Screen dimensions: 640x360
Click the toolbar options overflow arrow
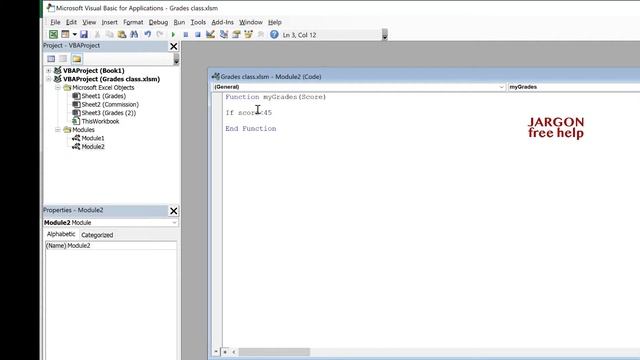point(384,35)
